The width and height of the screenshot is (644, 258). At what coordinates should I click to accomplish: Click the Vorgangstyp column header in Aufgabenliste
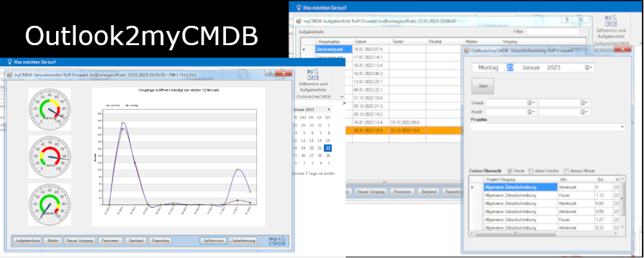[334, 41]
